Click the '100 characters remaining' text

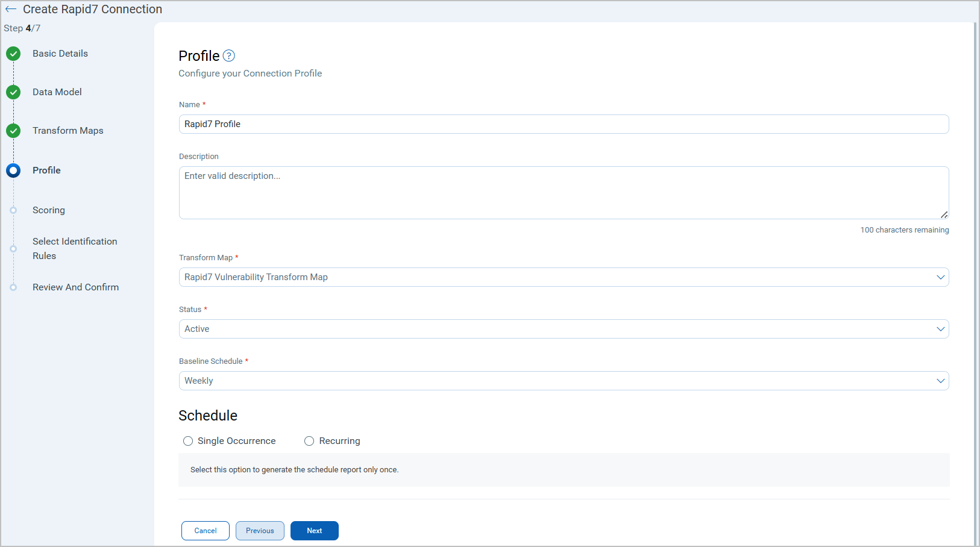(905, 230)
